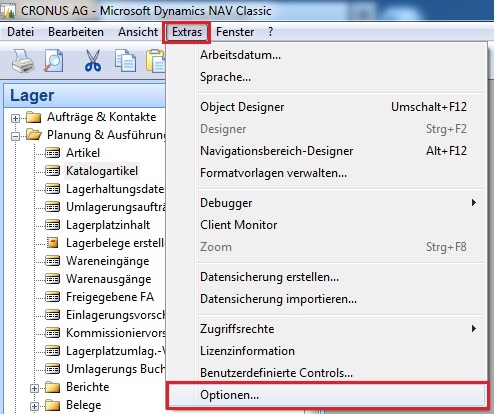
Task: Open the Datei menu
Action: [x=21, y=32]
